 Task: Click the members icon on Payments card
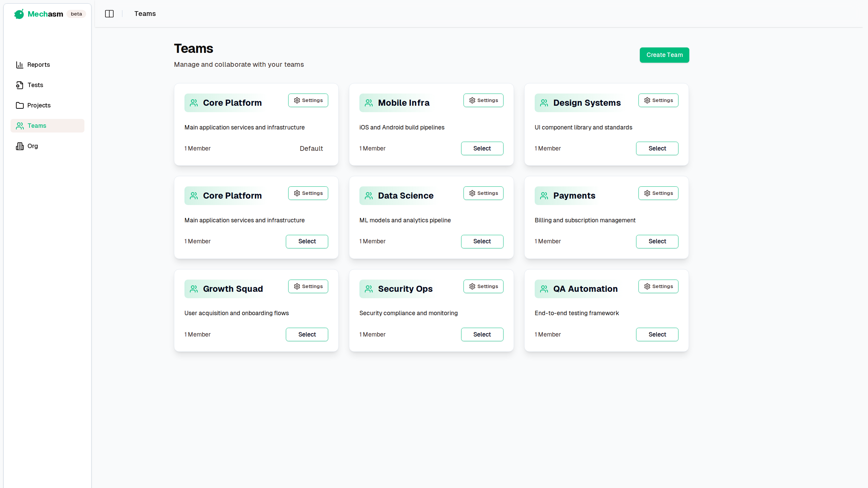[x=544, y=196]
